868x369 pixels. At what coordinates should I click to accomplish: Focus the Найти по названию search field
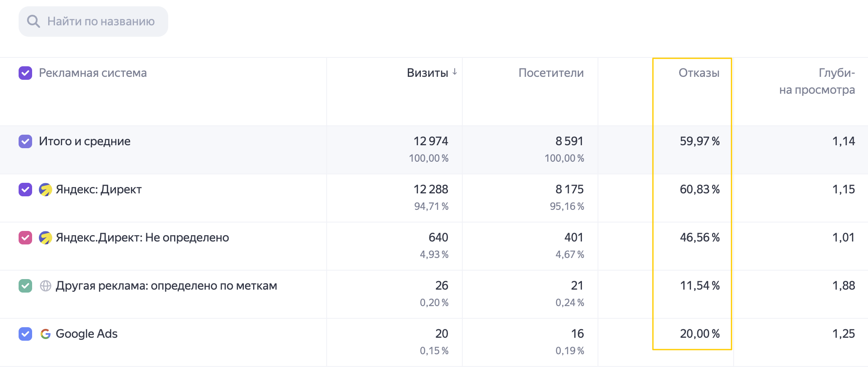93,22
